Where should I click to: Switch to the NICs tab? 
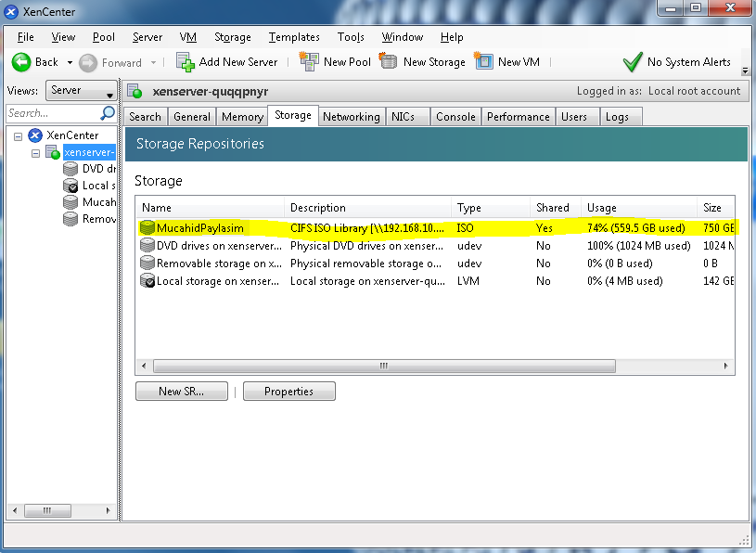pos(408,117)
